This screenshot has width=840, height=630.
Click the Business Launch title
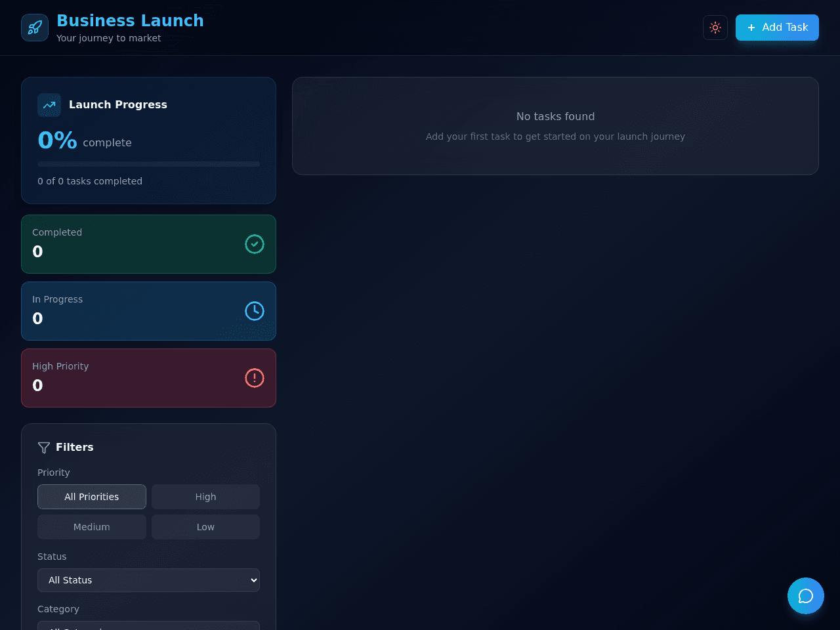tap(130, 20)
